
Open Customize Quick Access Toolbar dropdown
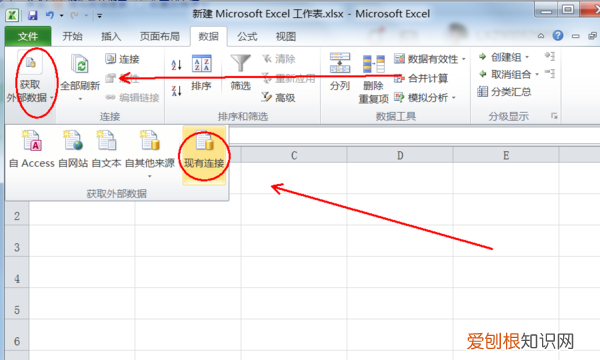pyautogui.click(x=99, y=16)
